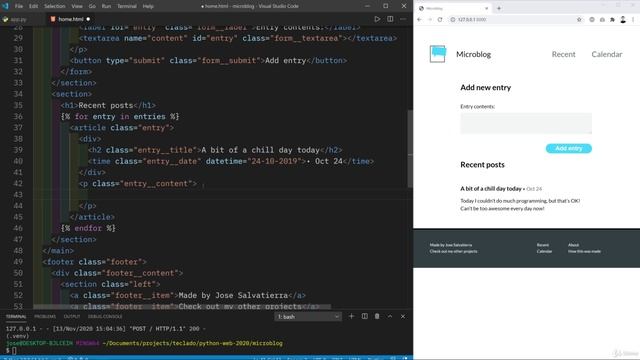Click the 'Add new entry' heading
Image resolution: width=640 pixels, height=360 pixels.
pos(485,87)
